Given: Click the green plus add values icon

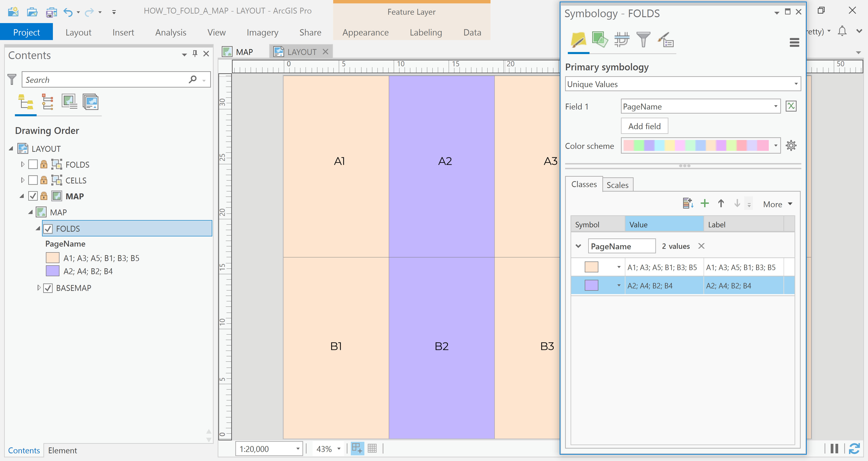Looking at the screenshot, I should [704, 204].
